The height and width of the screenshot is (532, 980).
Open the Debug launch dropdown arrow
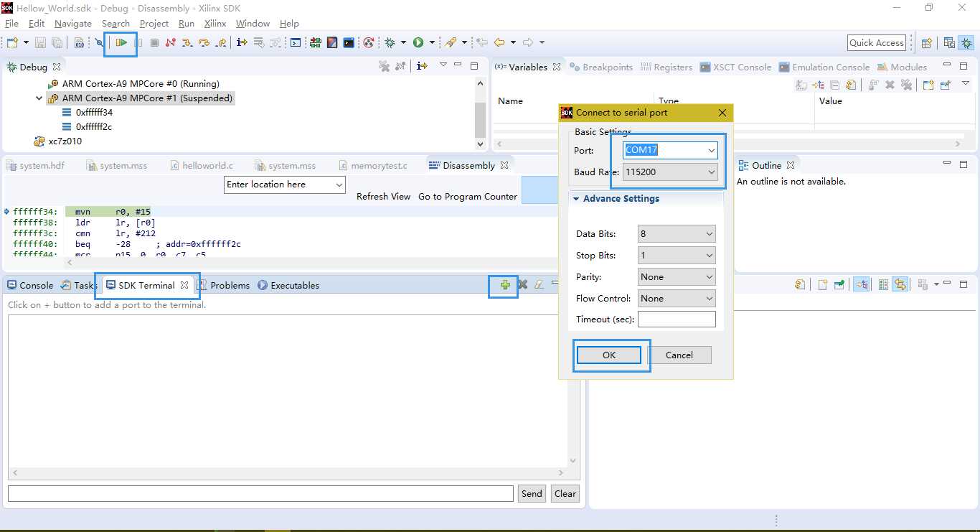click(x=404, y=43)
